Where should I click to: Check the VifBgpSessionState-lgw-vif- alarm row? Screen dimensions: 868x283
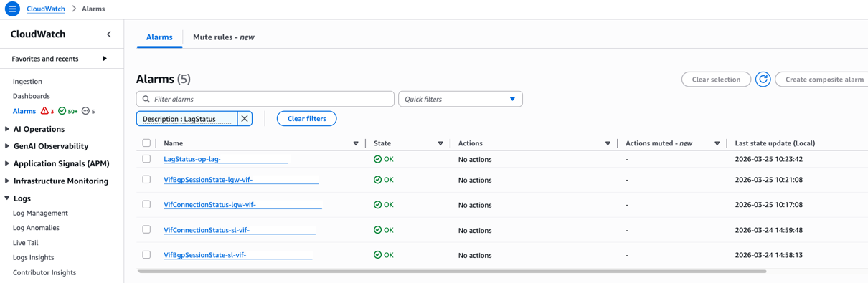146,180
